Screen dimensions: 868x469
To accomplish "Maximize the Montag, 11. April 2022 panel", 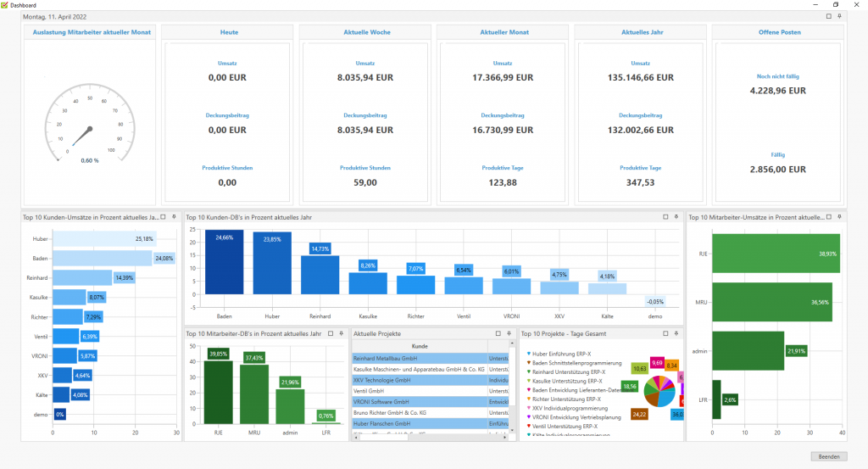I will tap(829, 16).
